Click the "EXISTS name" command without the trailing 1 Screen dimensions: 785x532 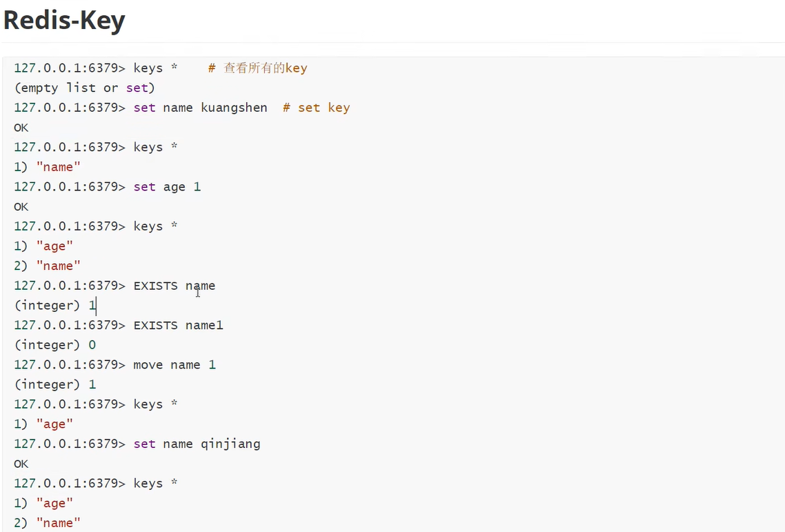pos(175,286)
